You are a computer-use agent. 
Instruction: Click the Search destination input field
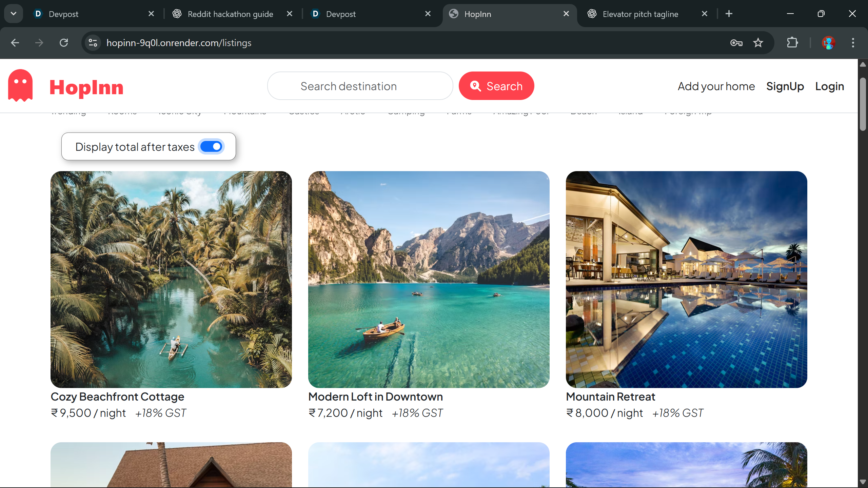[x=360, y=86]
